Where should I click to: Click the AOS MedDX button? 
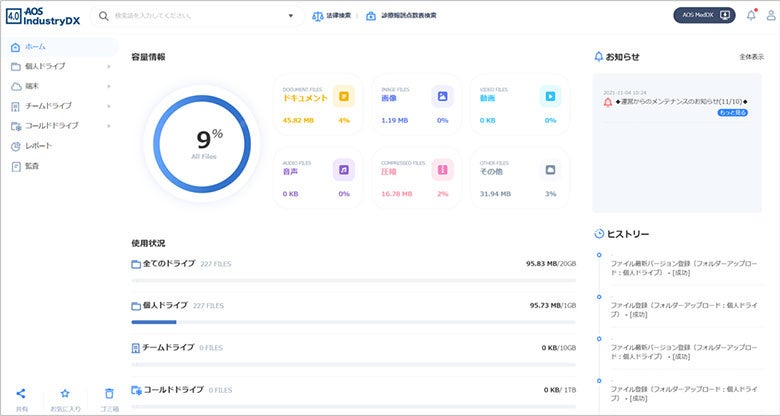(704, 15)
